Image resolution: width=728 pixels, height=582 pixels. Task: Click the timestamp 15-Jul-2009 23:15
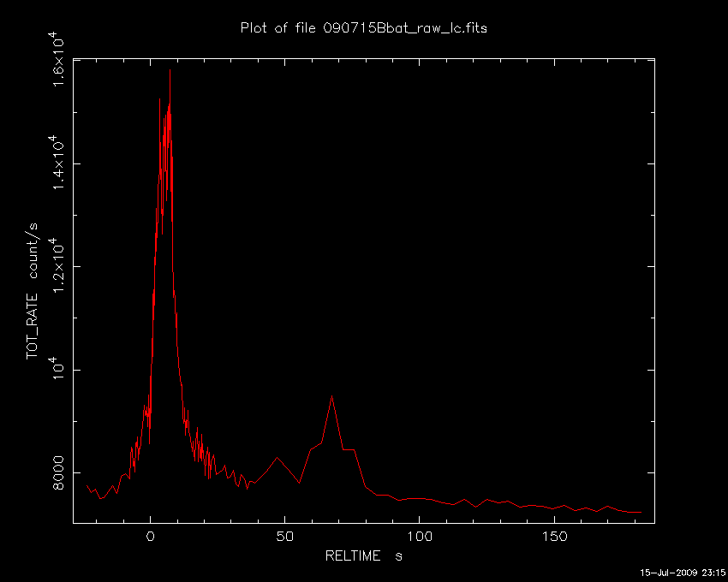click(683, 573)
